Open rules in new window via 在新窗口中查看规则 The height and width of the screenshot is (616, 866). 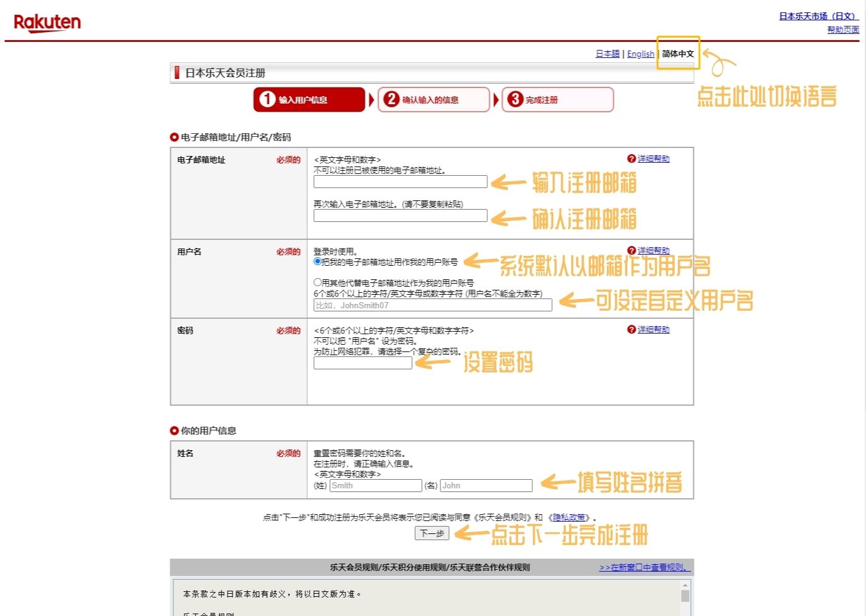click(643, 567)
